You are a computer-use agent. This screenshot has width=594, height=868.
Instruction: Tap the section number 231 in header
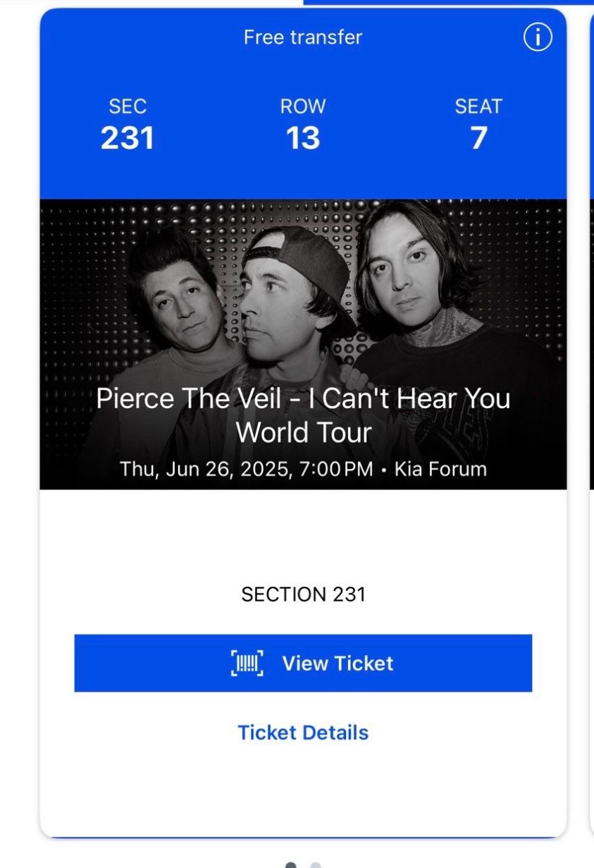pyautogui.click(x=128, y=138)
